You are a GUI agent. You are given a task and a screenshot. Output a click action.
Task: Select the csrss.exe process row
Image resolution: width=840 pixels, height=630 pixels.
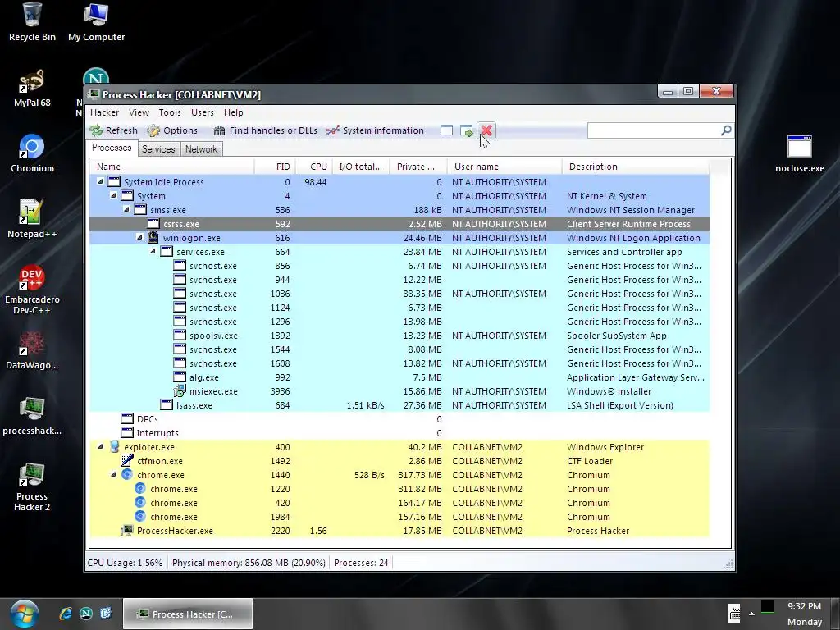399,224
